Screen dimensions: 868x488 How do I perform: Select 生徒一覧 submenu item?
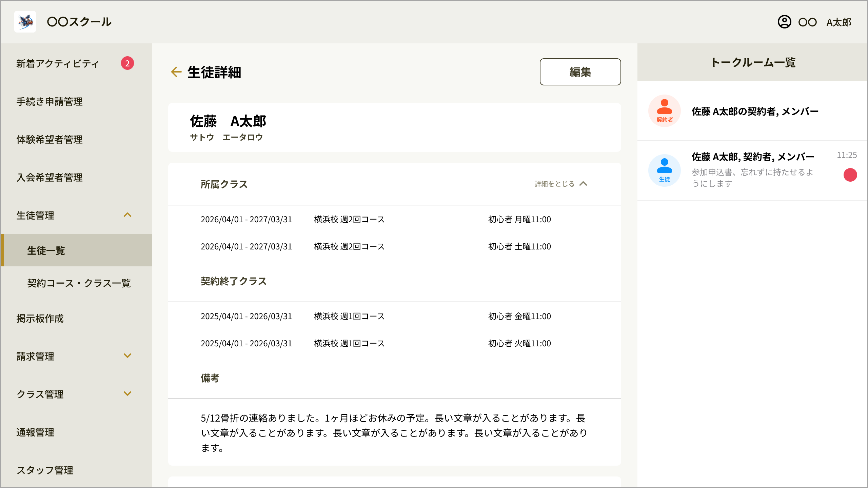click(76, 250)
